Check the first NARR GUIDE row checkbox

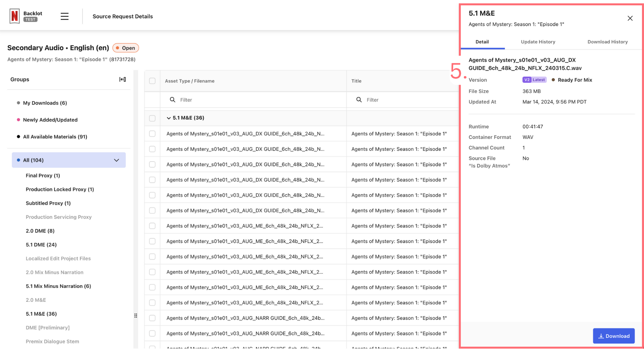point(152,318)
